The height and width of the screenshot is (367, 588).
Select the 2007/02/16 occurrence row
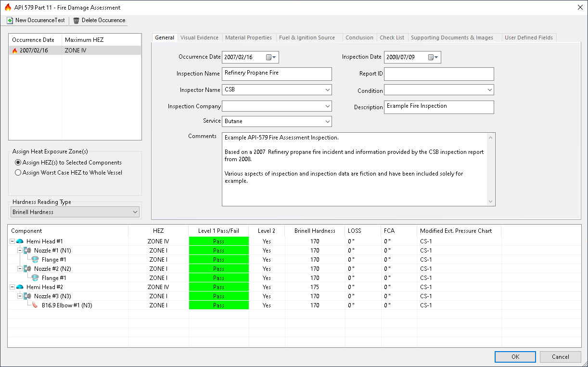click(x=75, y=51)
